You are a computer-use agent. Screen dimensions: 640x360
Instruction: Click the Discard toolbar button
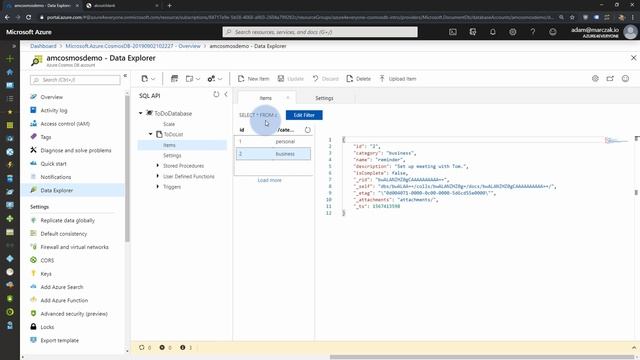click(326, 79)
